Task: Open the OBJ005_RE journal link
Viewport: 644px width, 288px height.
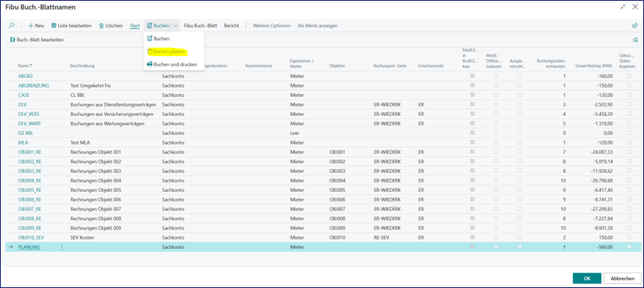Action: [x=30, y=190]
